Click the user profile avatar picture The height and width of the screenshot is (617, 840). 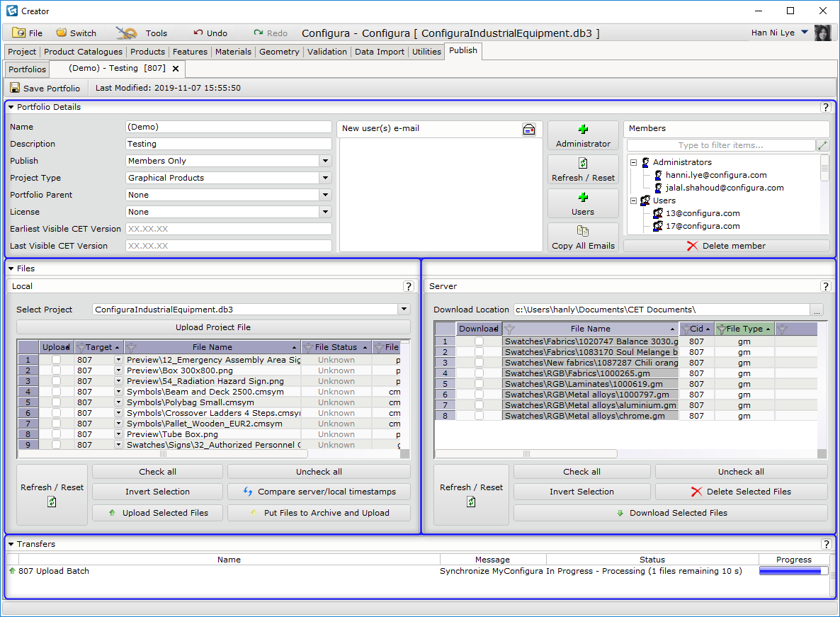823,33
